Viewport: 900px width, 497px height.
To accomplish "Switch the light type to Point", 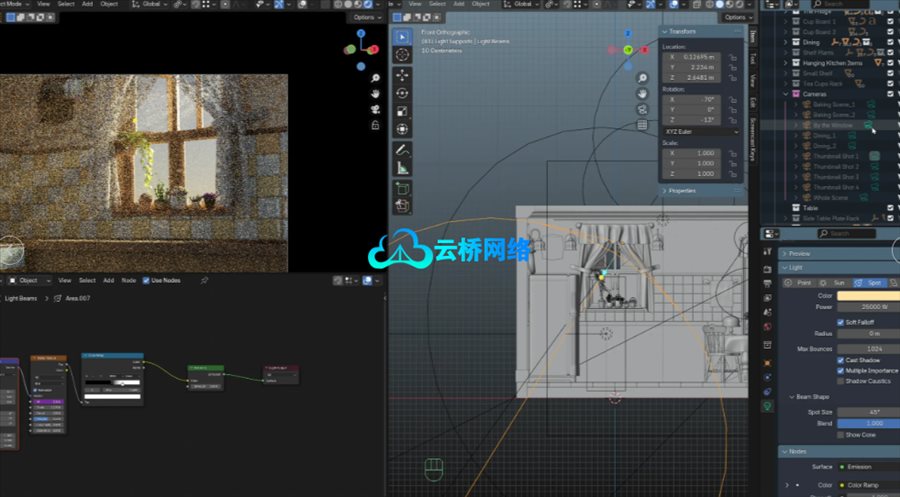I will pos(801,282).
